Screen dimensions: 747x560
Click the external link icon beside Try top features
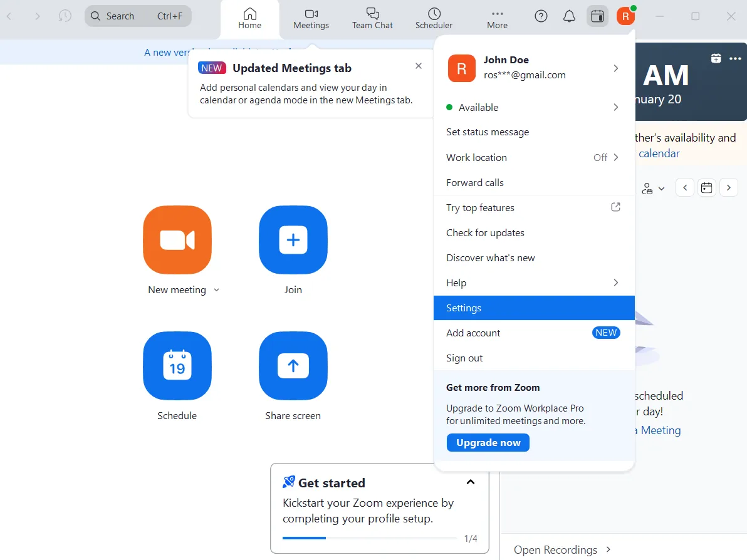pyautogui.click(x=615, y=207)
